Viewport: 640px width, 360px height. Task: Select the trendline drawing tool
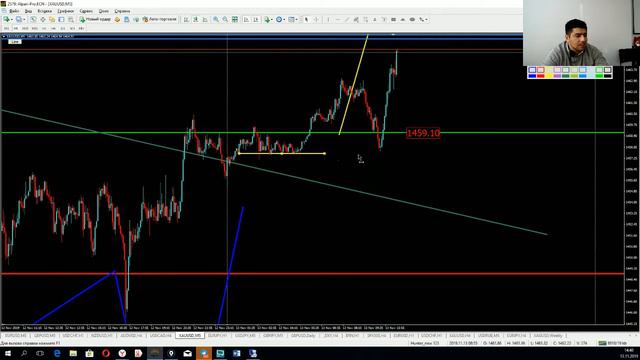pos(347,19)
